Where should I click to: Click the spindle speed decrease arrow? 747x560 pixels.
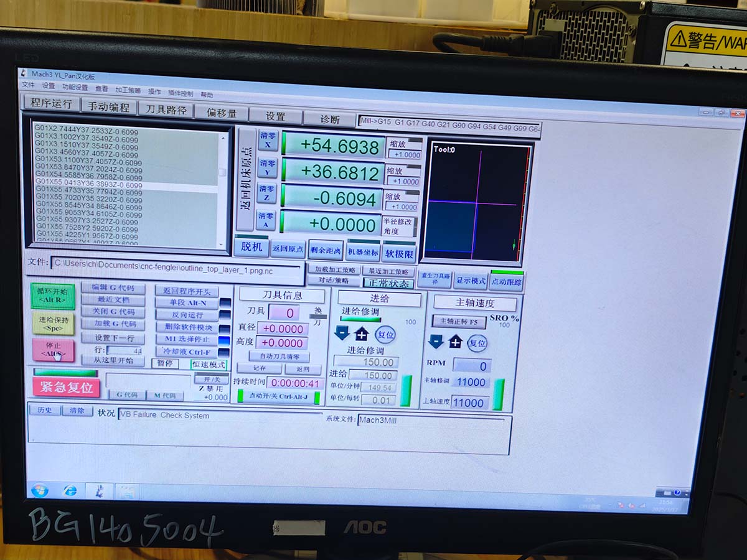point(436,341)
